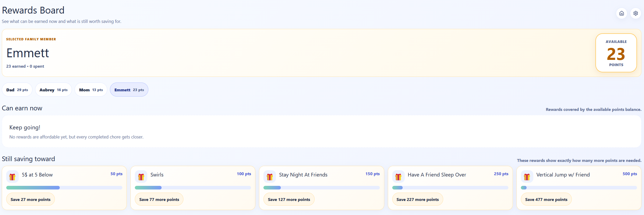Click gift icon on Swirls card
The image size is (644, 215).
pos(141,177)
